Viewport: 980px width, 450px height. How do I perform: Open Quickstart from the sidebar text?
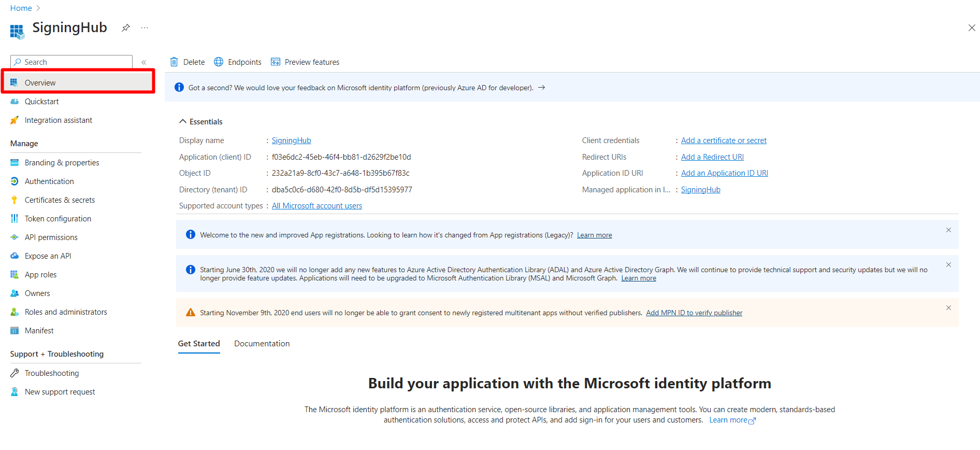(42, 102)
